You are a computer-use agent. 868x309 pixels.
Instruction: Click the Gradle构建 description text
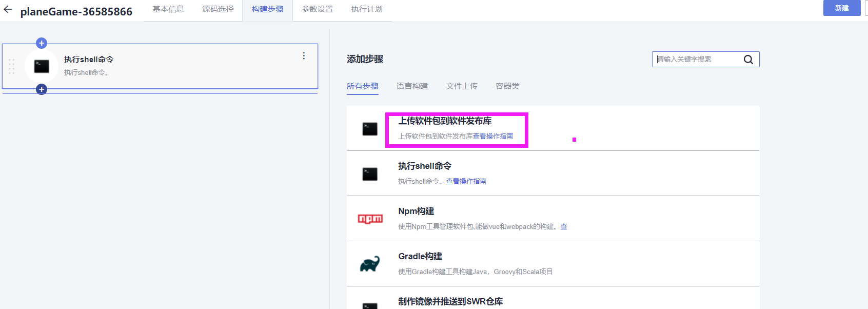pyautogui.click(x=475, y=272)
